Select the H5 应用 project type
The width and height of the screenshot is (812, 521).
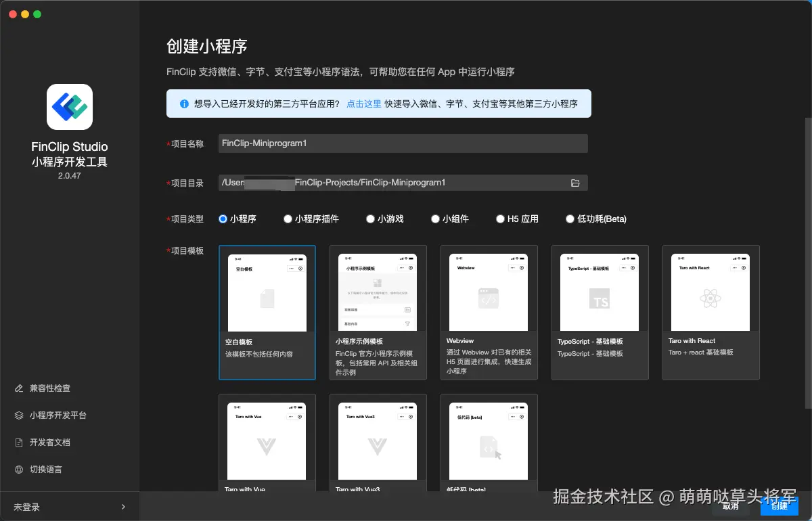point(501,219)
